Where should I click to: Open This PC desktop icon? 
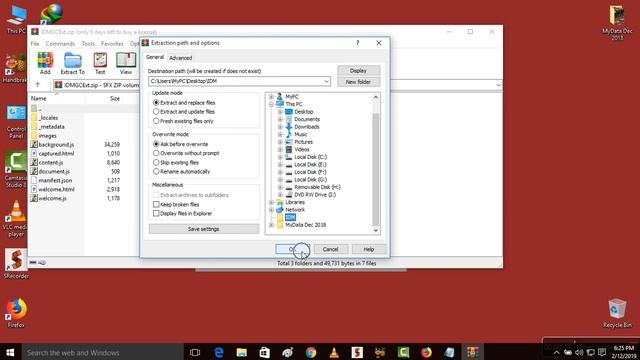click(16, 20)
